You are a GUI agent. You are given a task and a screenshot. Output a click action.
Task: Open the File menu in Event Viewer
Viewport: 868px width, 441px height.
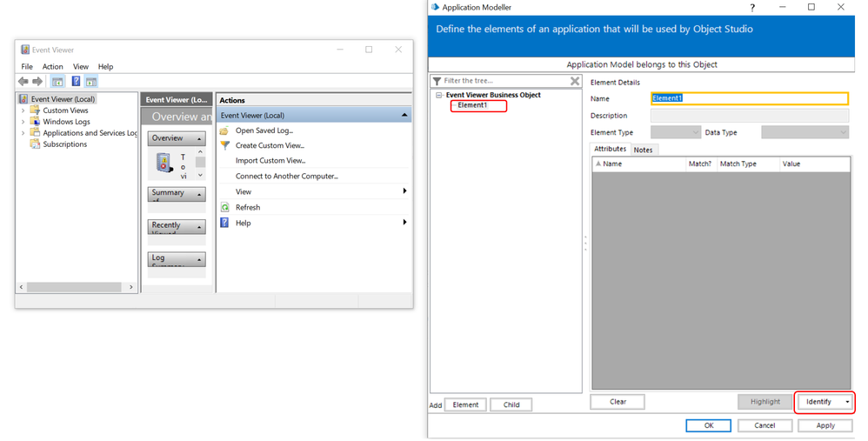coord(27,66)
